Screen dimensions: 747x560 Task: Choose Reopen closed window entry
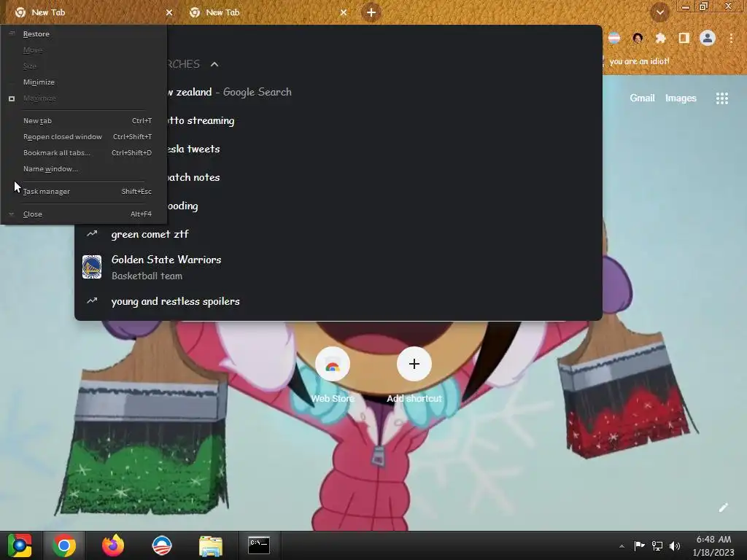84,136
